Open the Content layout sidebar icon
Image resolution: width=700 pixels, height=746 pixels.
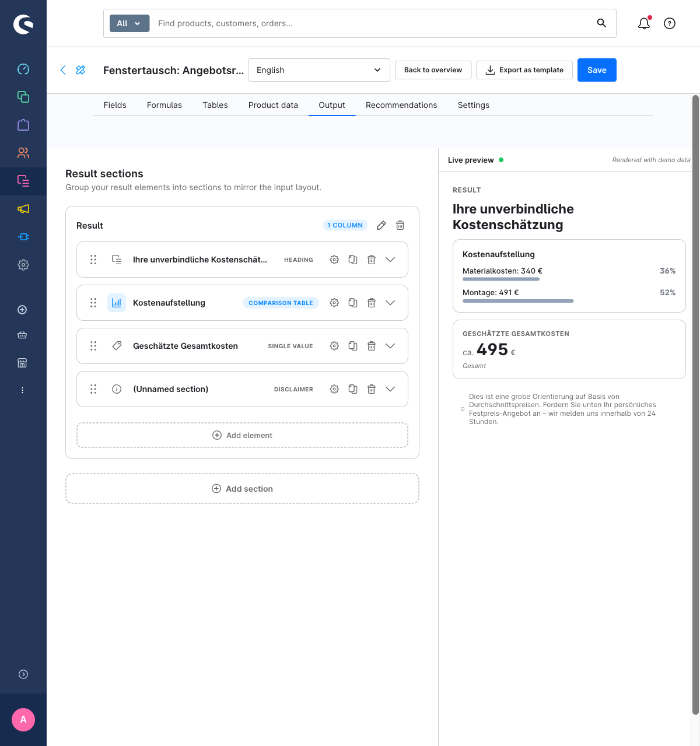[23, 181]
